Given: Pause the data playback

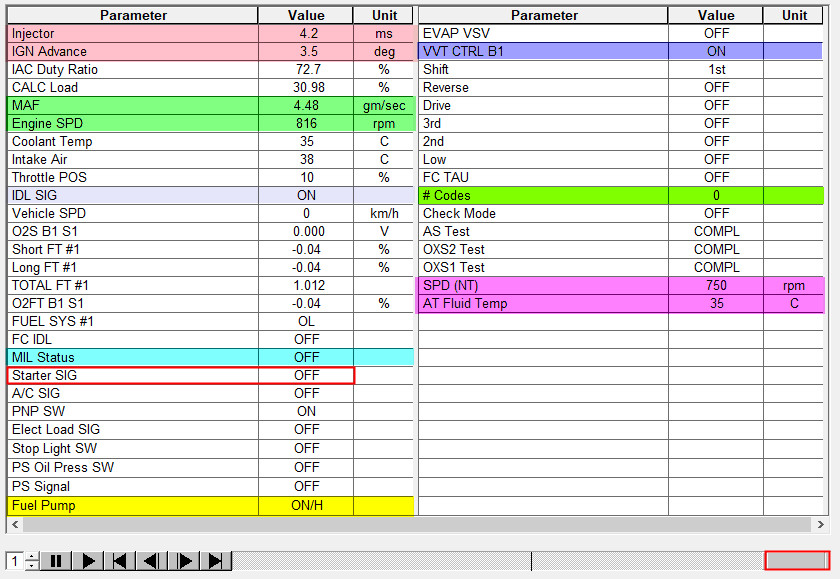Looking at the screenshot, I should (x=55, y=561).
